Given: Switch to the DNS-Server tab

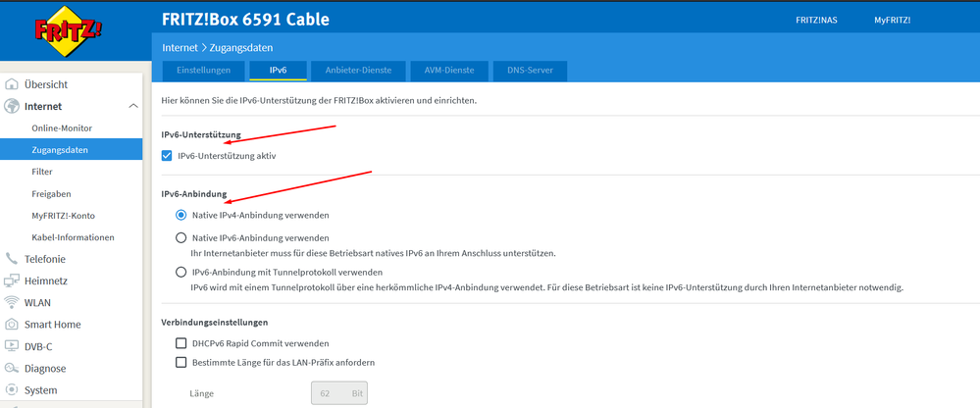Looking at the screenshot, I should [530, 71].
